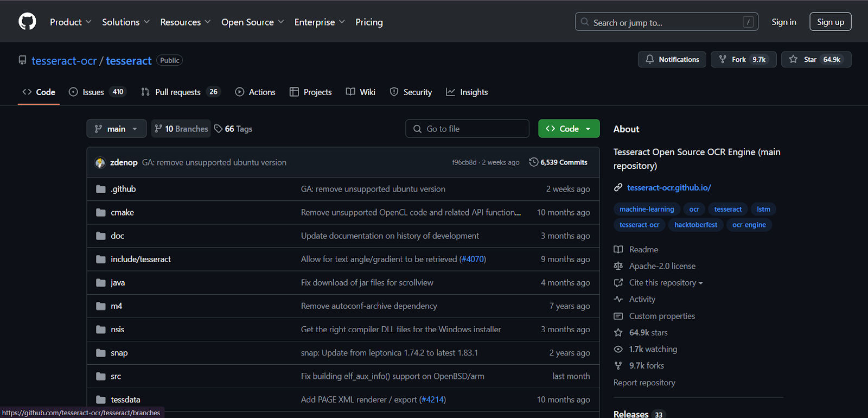This screenshot has height=418, width=868.
Task: Open the Pricing link
Action: pyautogui.click(x=369, y=22)
